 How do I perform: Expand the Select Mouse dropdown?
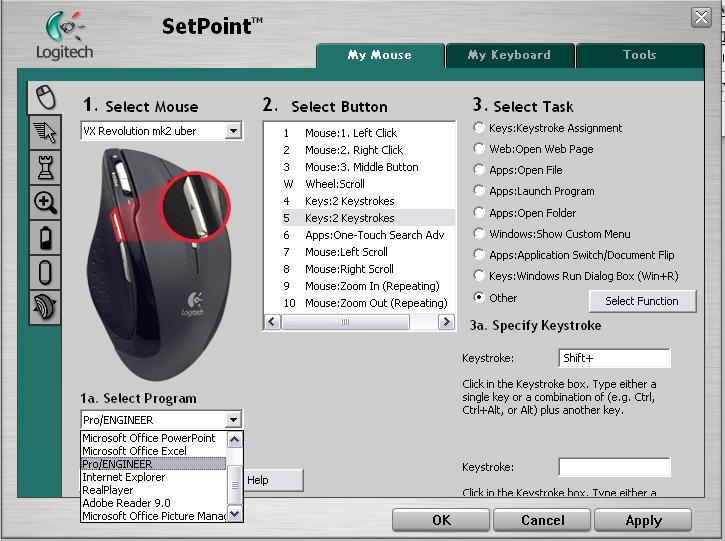(233, 131)
